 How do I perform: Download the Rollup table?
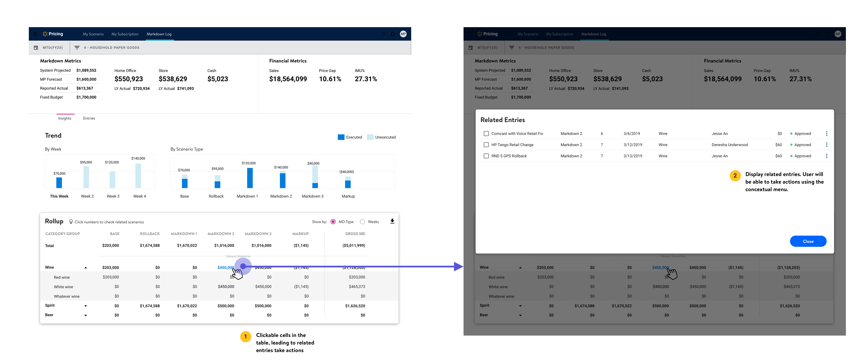(392, 221)
